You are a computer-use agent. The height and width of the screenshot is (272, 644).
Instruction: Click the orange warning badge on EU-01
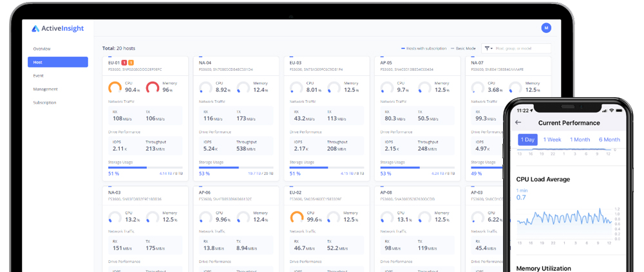131,63
